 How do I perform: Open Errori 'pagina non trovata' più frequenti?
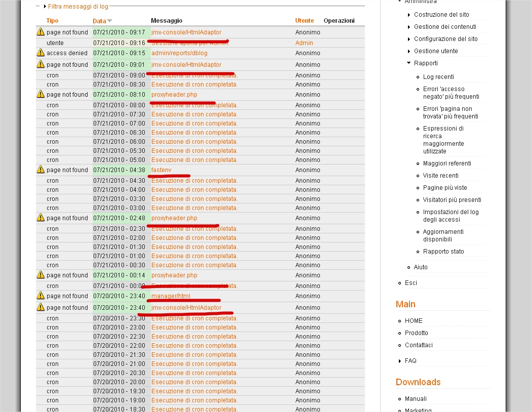[x=451, y=112]
